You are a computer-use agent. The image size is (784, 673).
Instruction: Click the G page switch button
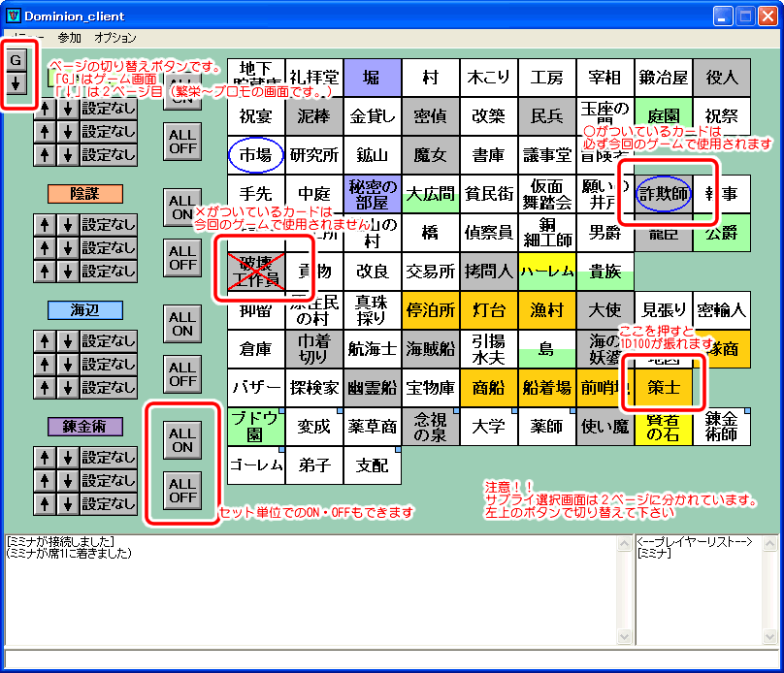(16, 60)
